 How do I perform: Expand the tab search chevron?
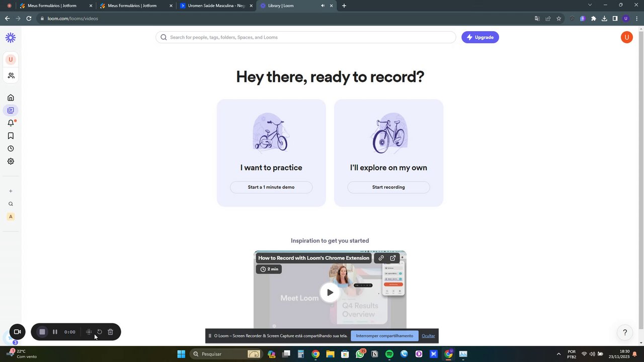click(590, 5)
